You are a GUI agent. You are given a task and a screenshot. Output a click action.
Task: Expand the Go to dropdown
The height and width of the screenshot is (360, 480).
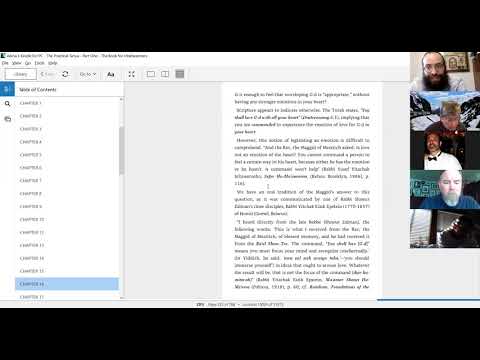[x=88, y=74]
